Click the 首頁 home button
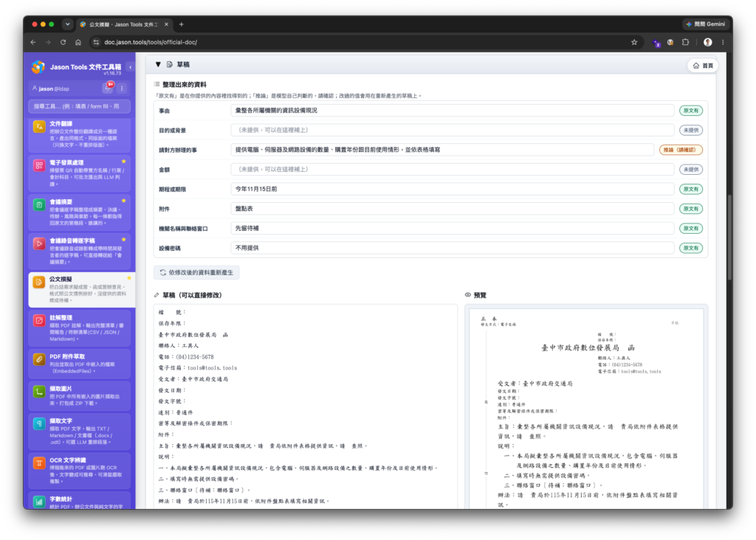Viewport: 756px width, 540px height. click(x=703, y=66)
